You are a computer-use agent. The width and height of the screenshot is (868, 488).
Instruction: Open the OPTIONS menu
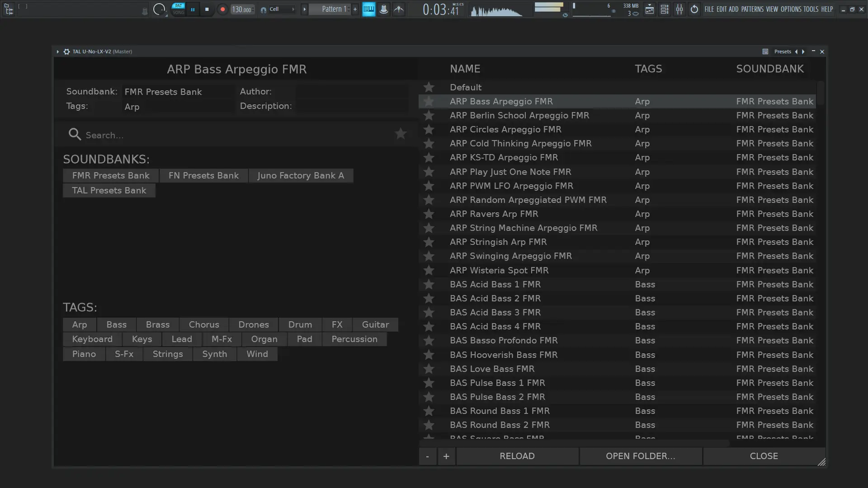[x=791, y=9]
